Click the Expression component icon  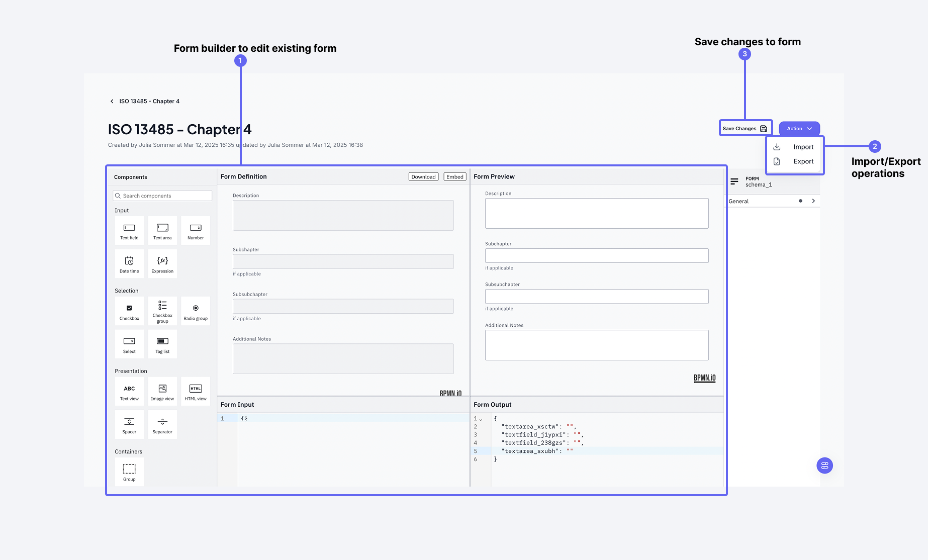pyautogui.click(x=162, y=264)
